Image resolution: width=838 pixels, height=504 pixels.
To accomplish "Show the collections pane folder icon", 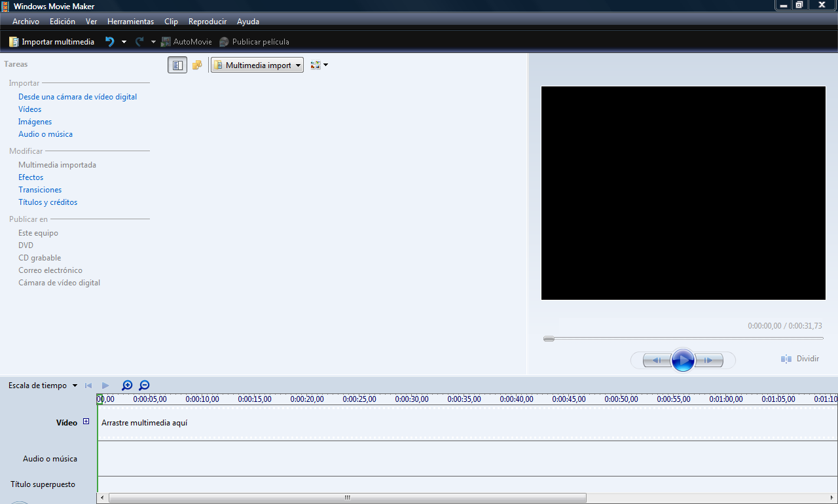I will pyautogui.click(x=196, y=65).
